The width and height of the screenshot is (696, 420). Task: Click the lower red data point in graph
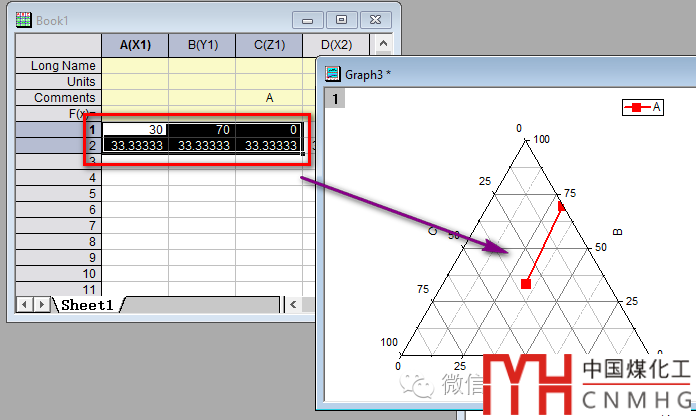point(526,285)
